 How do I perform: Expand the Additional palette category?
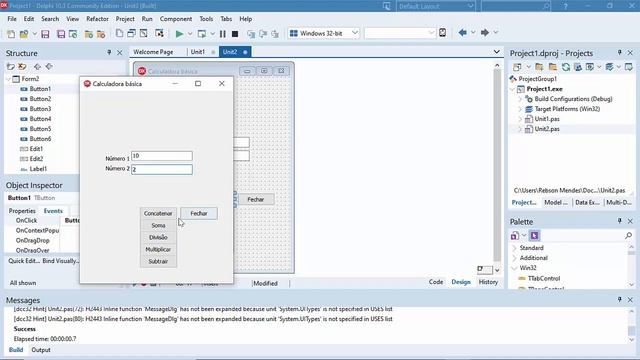click(x=515, y=258)
